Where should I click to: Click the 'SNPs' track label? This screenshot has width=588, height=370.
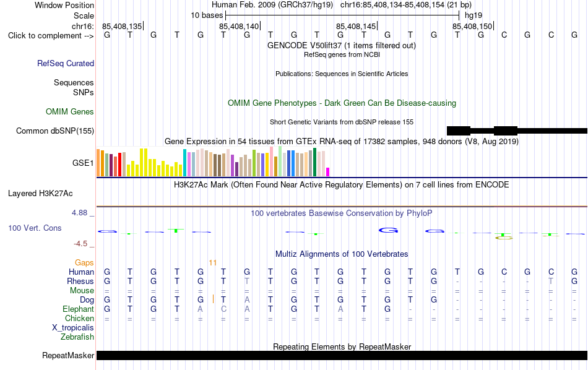(x=84, y=92)
